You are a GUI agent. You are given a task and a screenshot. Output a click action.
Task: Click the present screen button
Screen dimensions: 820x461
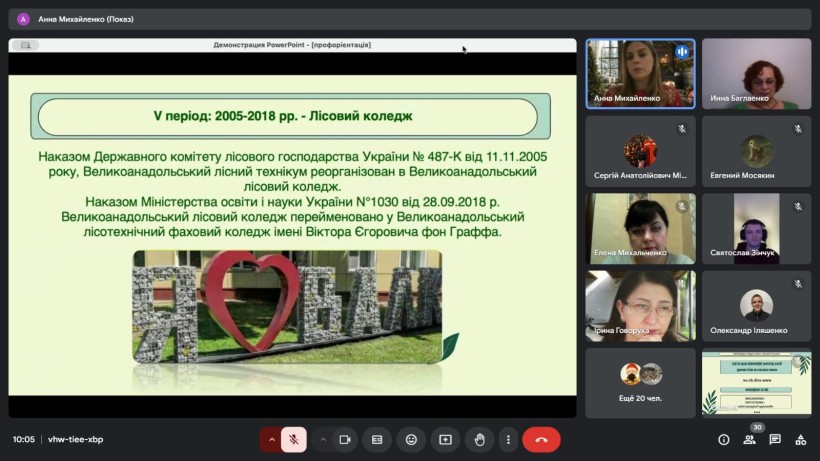click(x=445, y=440)
